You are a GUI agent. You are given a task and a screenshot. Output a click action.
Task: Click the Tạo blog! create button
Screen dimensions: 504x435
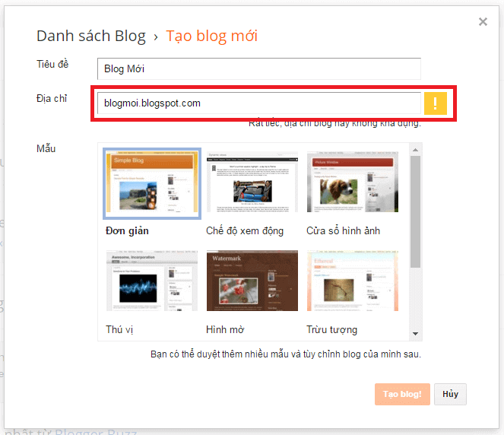coord(402,394)
